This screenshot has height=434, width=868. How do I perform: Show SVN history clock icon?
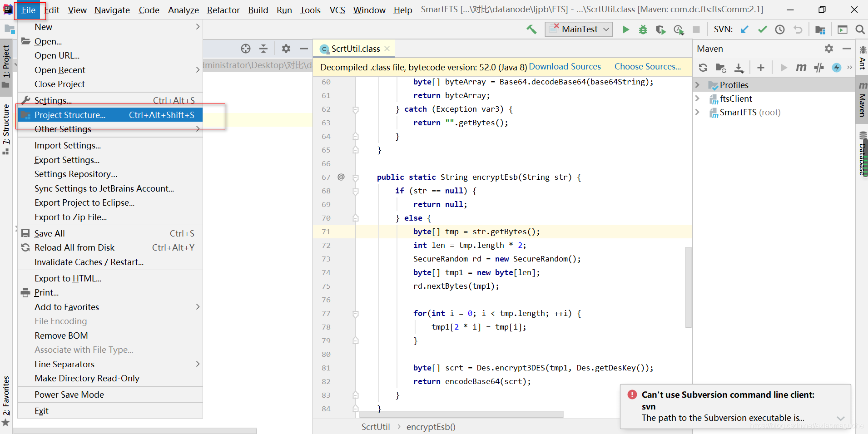click(780, 30)
